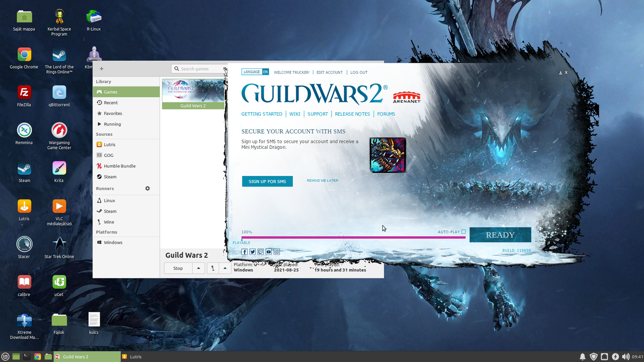Open the Facebook icon in the launcher
The image size is (644, 362).
pyautogui.click(x=245, y=252)
